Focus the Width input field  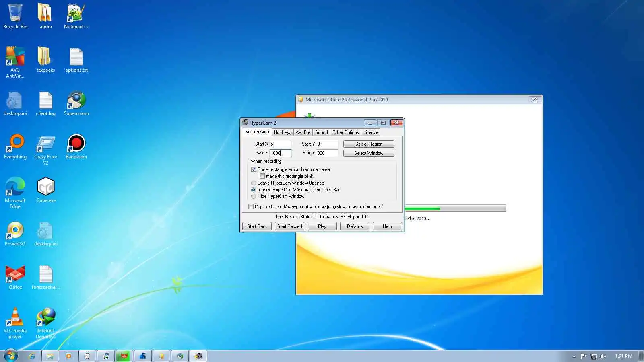280,153
